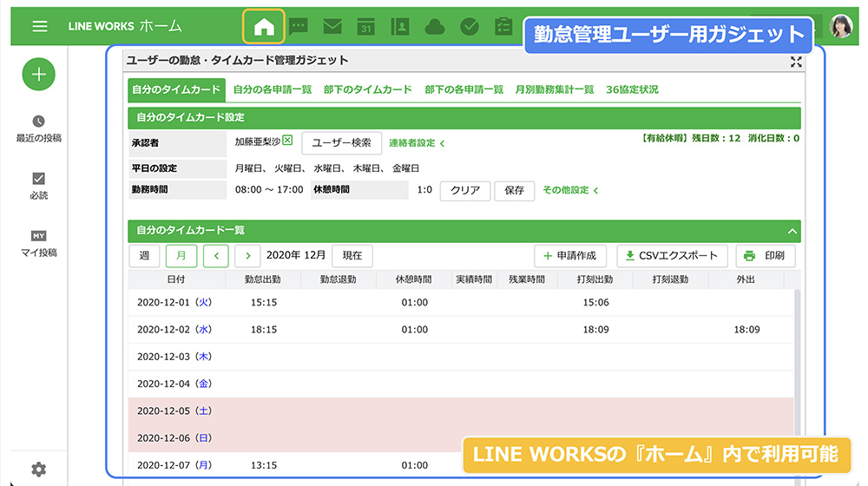The image size is (868, 486).
Task: Open the Address book icon
Action: (x=399, y=26)
